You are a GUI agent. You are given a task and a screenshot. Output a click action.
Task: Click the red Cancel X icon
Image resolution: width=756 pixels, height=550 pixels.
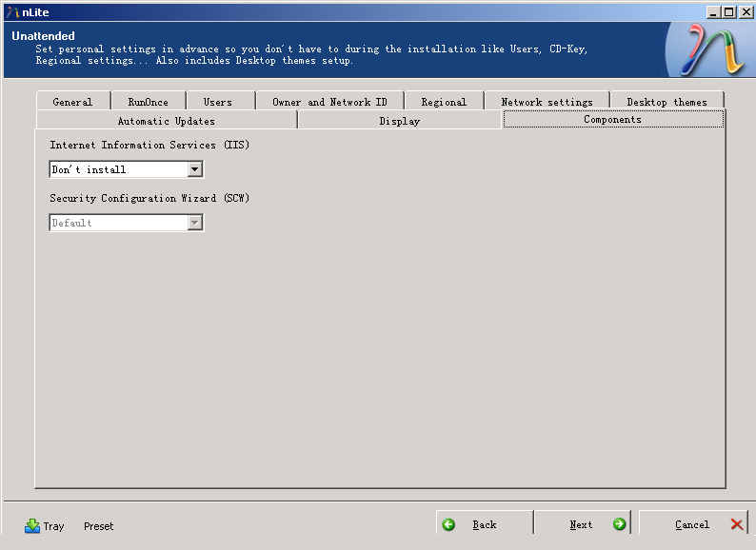click(x=737, y=524)
